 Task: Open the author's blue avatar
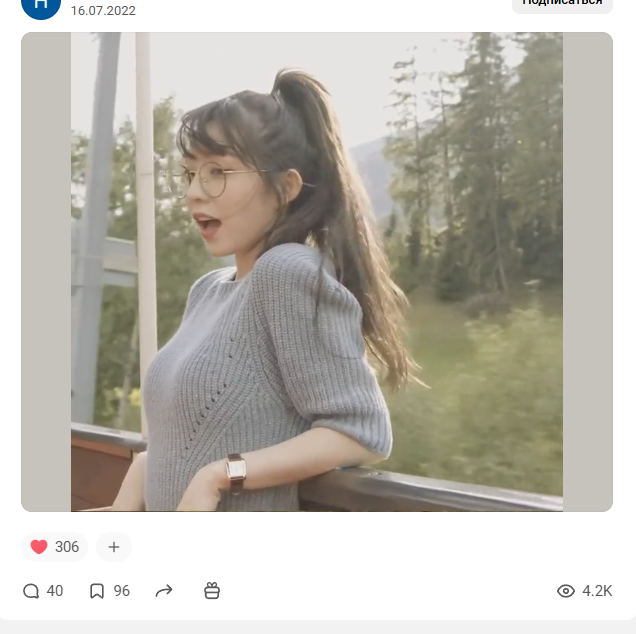click(40, 6)
